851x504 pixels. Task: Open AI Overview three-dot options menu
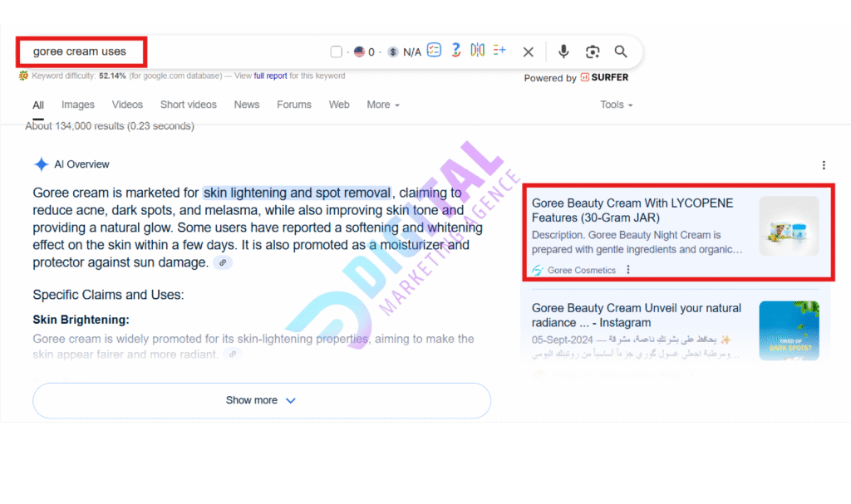(x=824, y=165)
